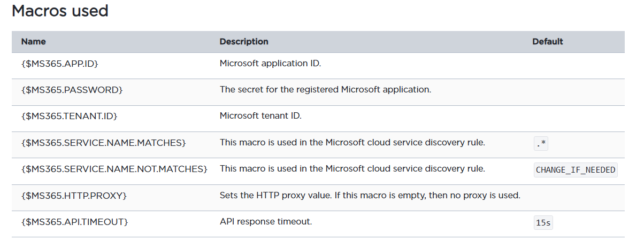Select the {$MS365.PASSWORD} macro name
The width and height of the screenshot is (644, 248).
tap(72, 89)
